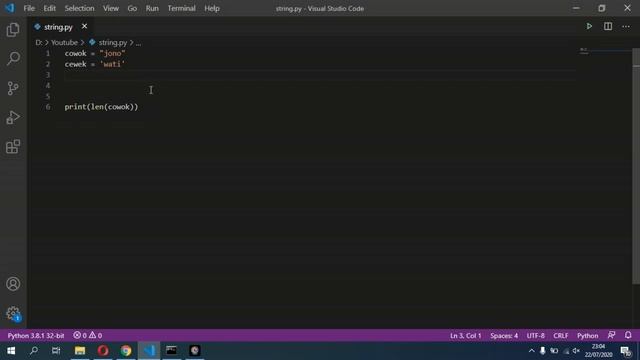This screenshot has height=360, width=640.
Task: Select Python 3.8.1 32-bit interpreter
Action: coord(36,336)
